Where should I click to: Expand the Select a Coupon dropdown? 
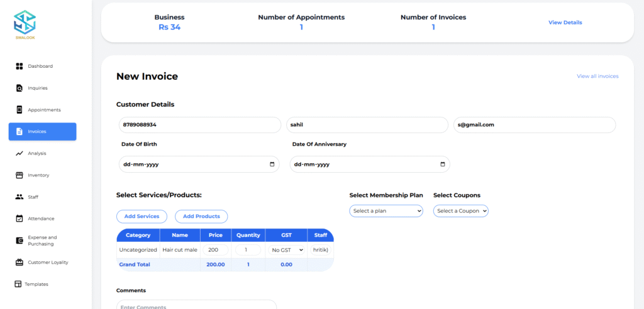pyautogui.click(x=461, y=211)
